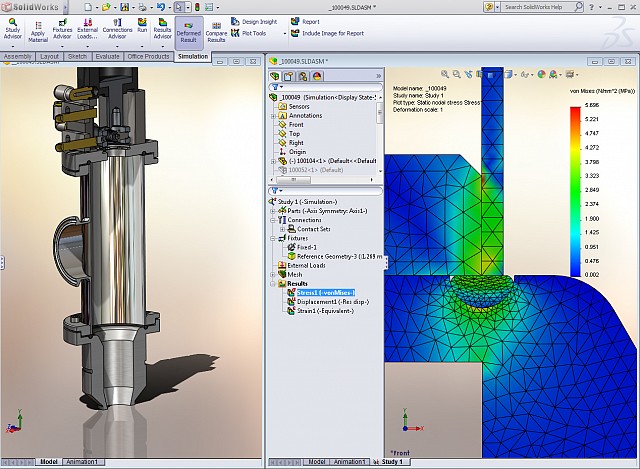The image size is (640, 469).
Task: Expand the 100104<1> component node
Action: tap(273, 161)
